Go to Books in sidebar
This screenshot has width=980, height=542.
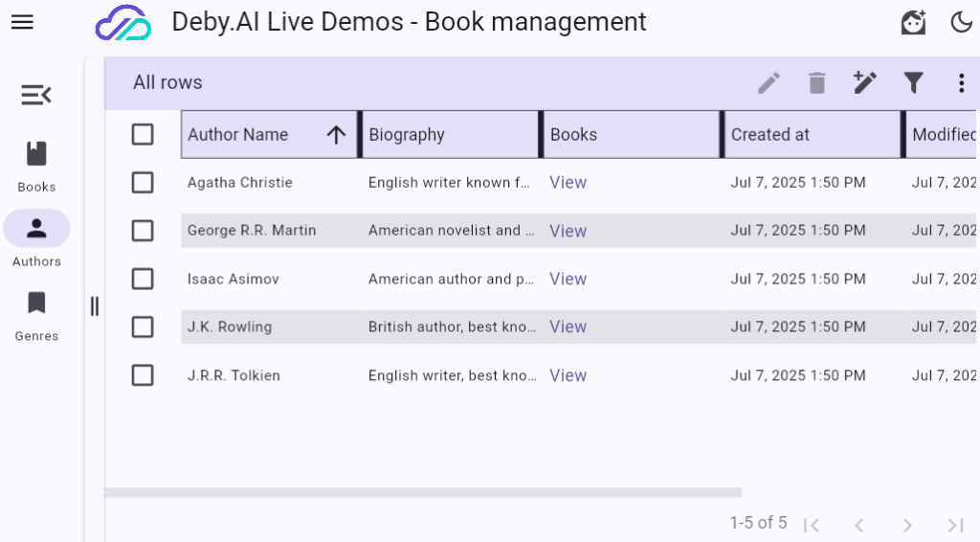click(36, 166)
